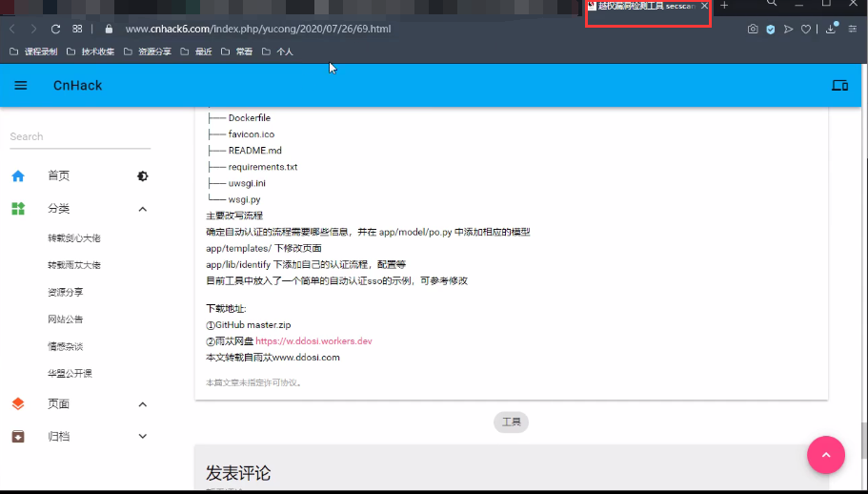Viewport: 868px width, 494px height.
Task: Collapse the 页面 section chevron
Action: tap(143, 404)
